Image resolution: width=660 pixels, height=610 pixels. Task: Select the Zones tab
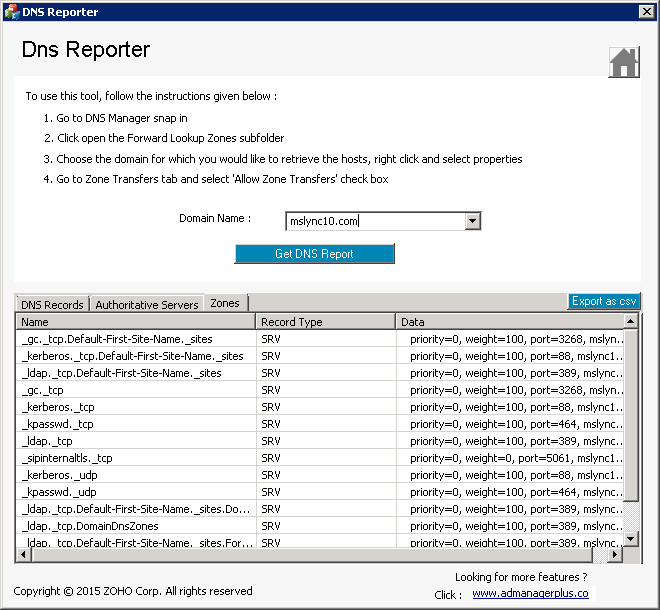(x=225, y=303)
